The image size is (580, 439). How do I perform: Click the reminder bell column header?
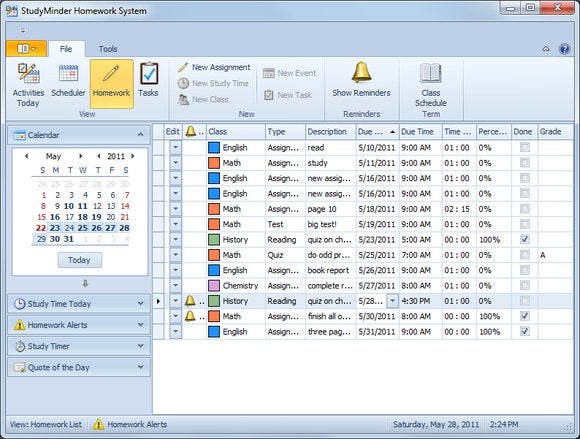[x=190, y=131]
